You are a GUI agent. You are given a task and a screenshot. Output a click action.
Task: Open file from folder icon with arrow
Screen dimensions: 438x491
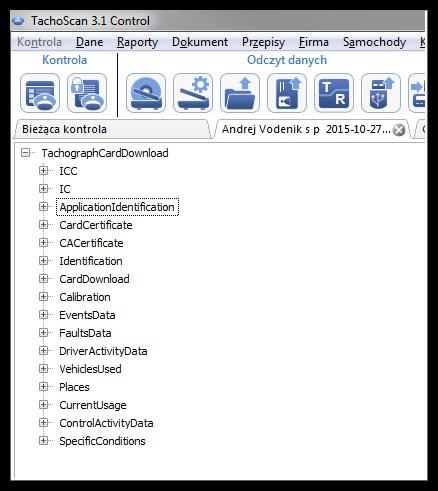click(x=240, y=93)
